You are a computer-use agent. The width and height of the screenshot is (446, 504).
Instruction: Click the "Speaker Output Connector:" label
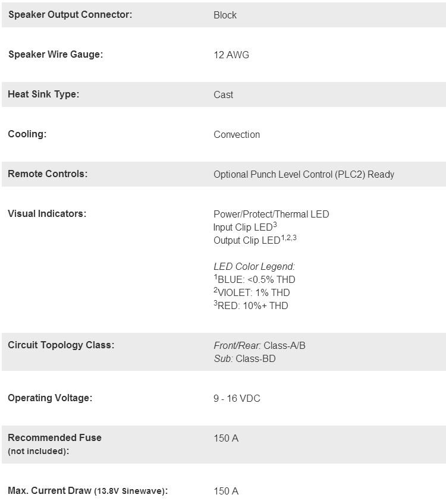tap(70, 15)
